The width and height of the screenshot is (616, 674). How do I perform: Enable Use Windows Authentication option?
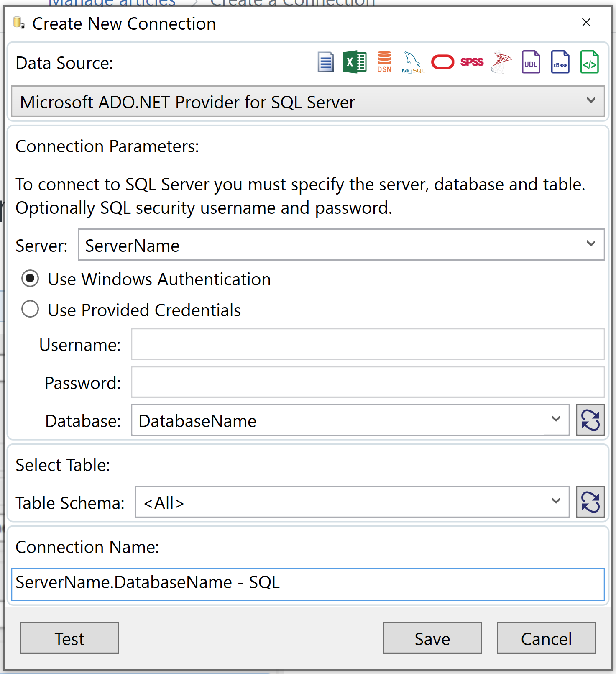click(30, 279)
